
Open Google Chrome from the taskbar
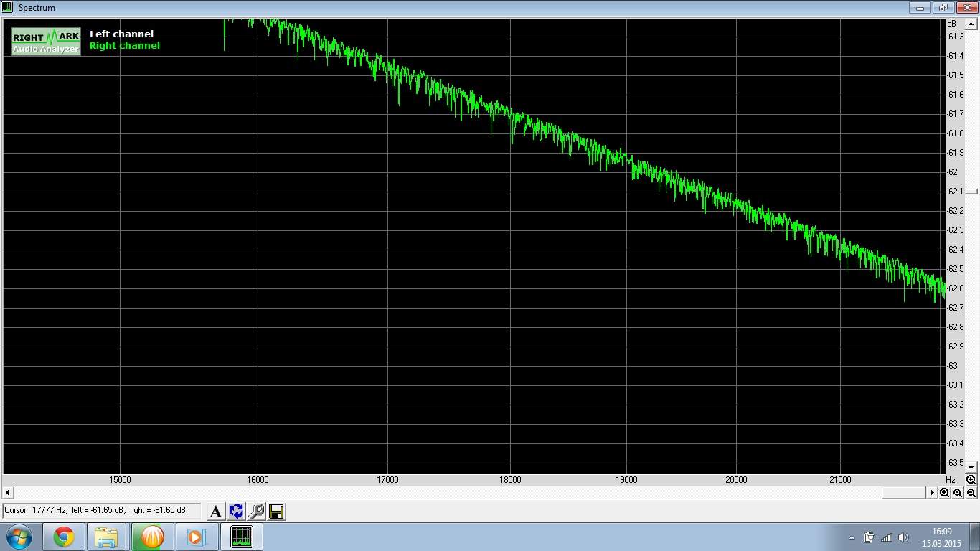(x=64, y=537)
